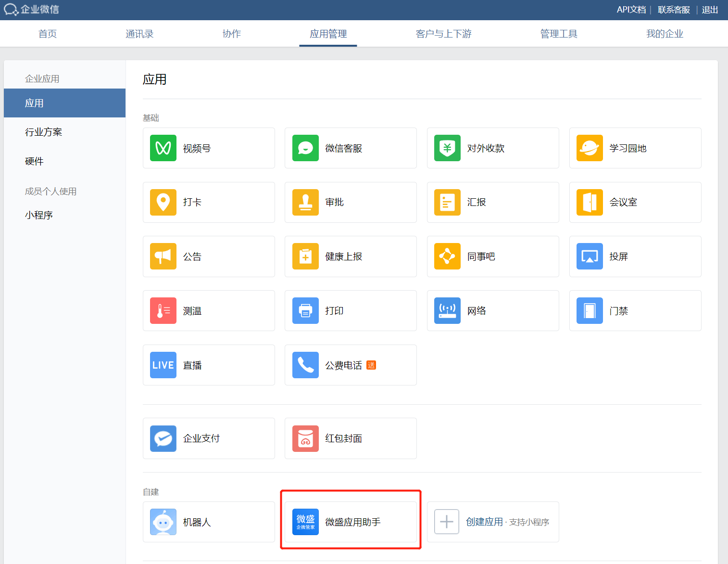Click the 企业支付 icon
728x564 pixels.
163,438
